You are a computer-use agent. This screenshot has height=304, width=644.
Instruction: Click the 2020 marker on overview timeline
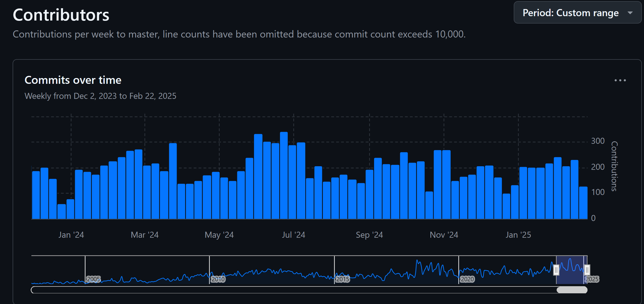[467, 279]
